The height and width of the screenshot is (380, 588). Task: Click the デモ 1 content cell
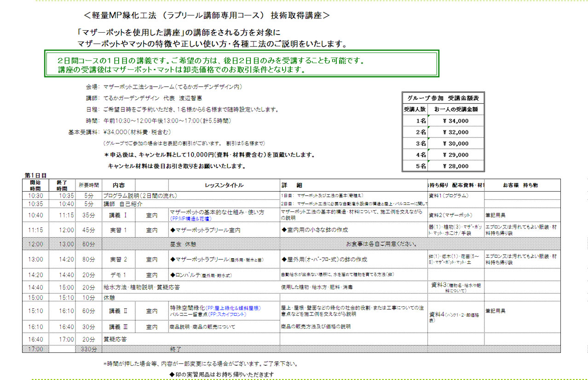[118, 275]
